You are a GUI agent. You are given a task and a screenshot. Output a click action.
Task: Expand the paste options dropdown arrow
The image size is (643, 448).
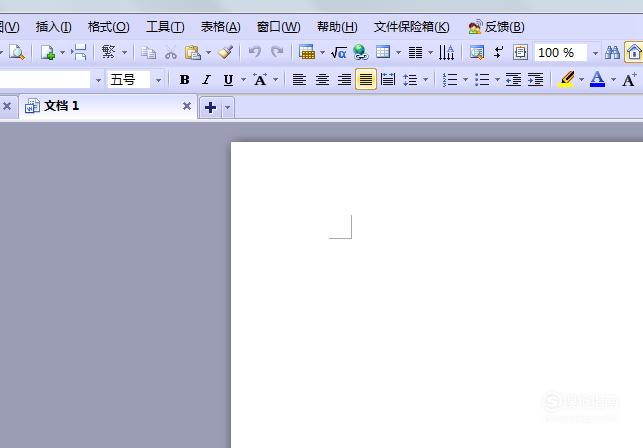click(208, 53)
